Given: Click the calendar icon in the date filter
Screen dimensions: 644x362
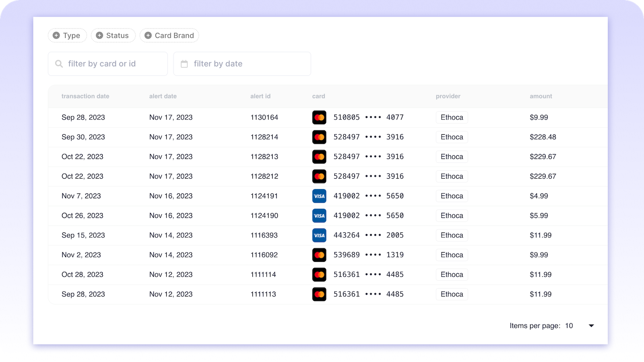Looking at the screenshot, I should pos(184,64).
